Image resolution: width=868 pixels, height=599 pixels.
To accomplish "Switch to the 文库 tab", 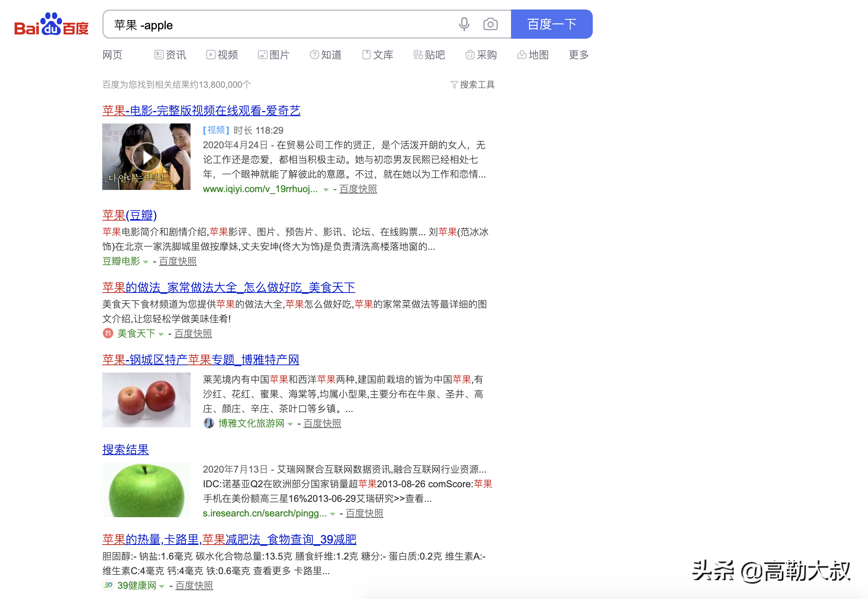I will [377, 55].
